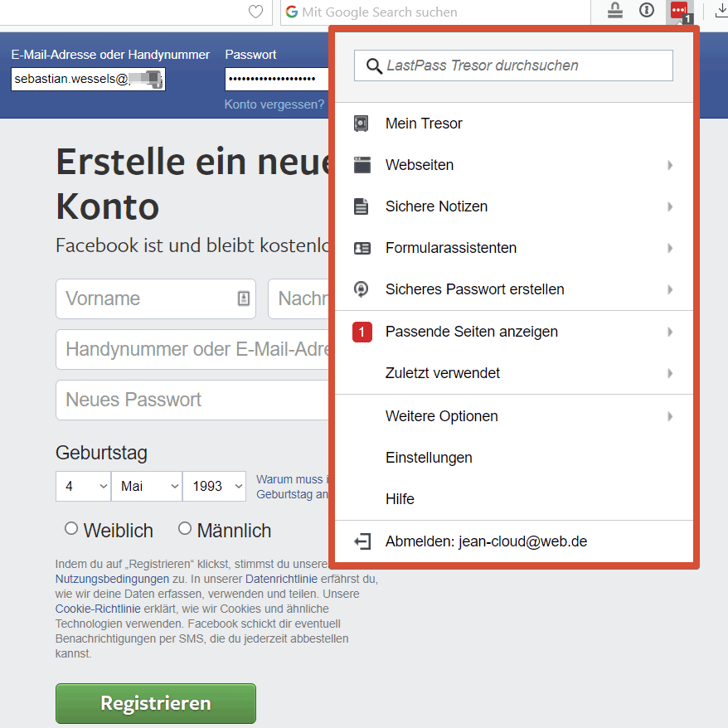Click the Nachname input field
Image resolution: width=728 pixels, height=728 pixels.
pyautogui.click(x=298, y=298)
